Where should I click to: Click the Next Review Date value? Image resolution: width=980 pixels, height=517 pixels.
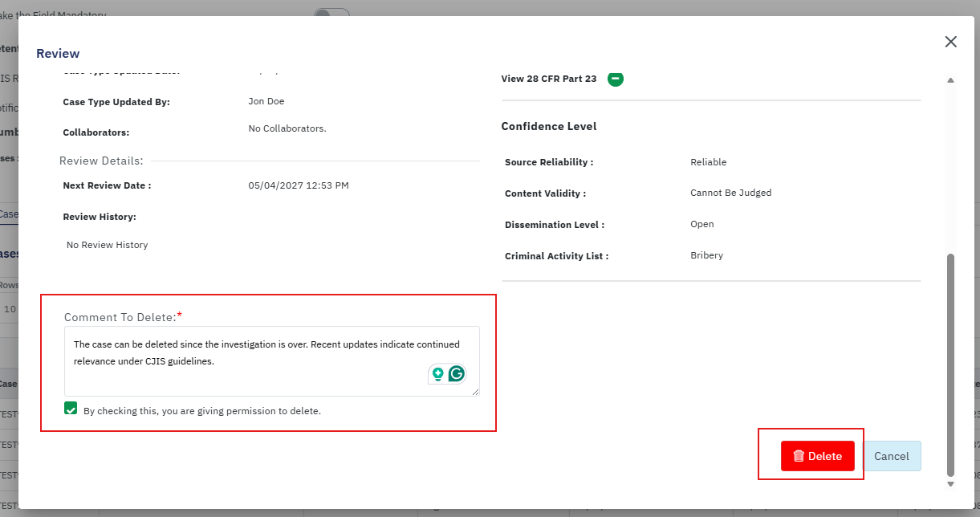298,185
